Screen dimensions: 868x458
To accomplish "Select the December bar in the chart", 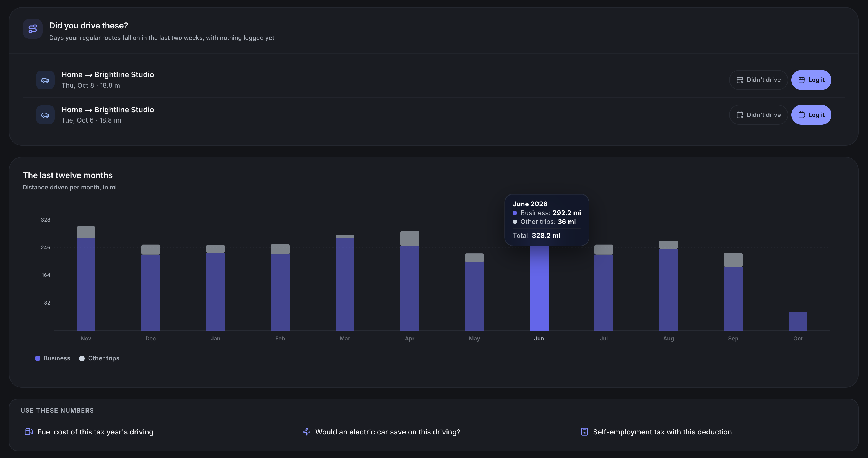I will coord(151,287).
